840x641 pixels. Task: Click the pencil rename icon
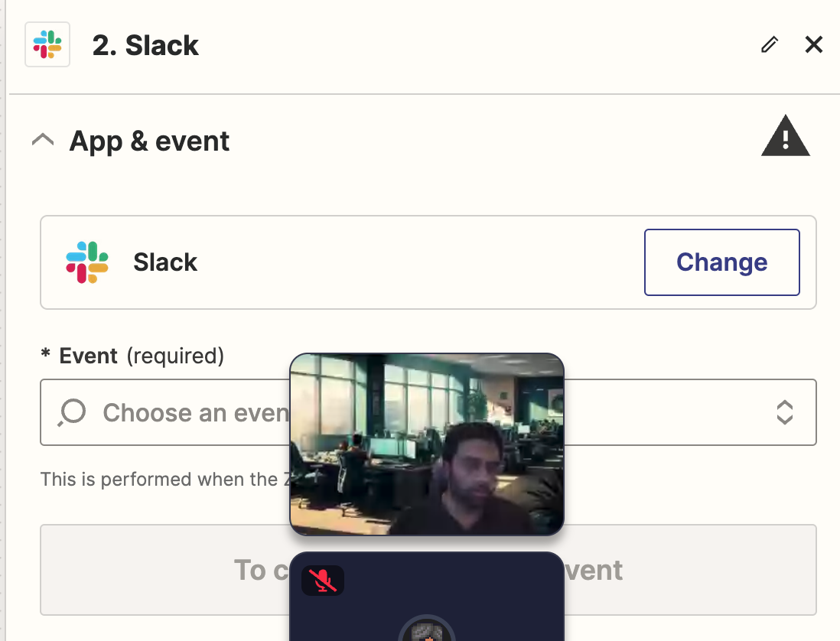click(x=770, y=44)
